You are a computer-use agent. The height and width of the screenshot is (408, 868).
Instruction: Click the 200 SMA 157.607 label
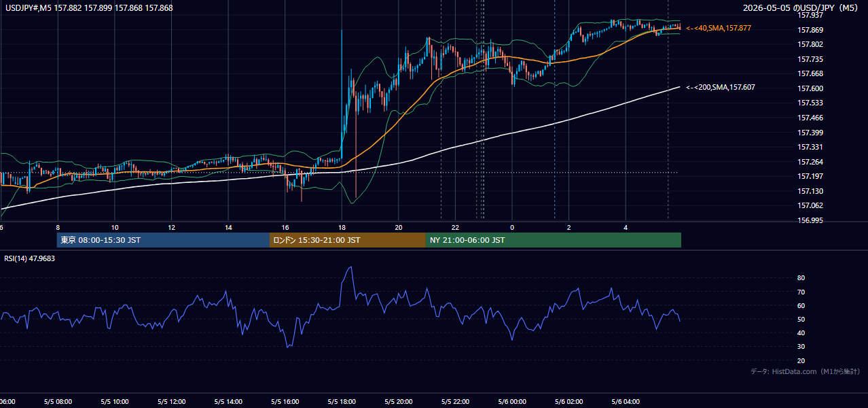pos(720,87)
